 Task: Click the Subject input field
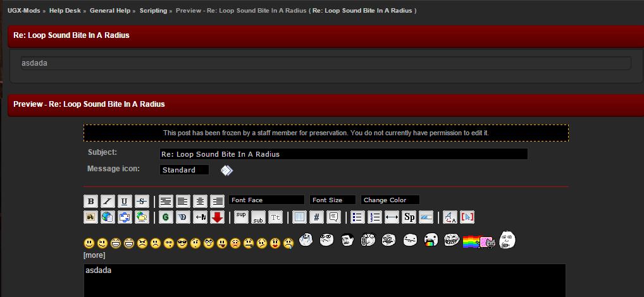pyautogui.click(x=344, y=154)
